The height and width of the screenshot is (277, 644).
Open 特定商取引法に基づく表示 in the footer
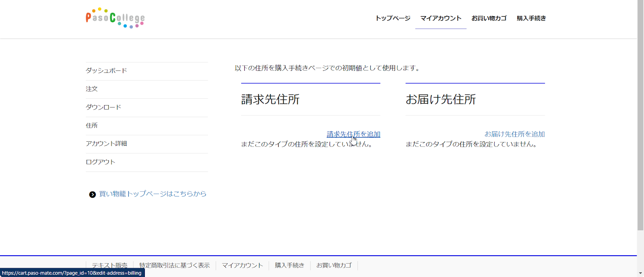(175, 265)
